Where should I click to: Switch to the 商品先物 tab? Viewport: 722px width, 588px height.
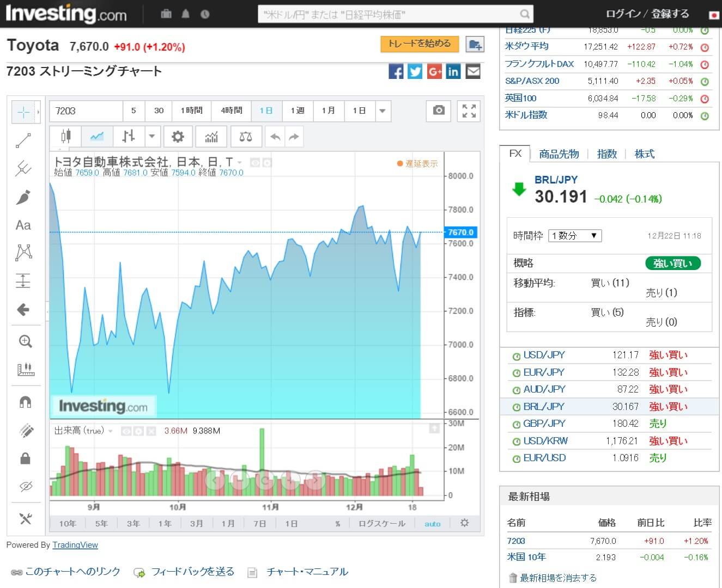click(559, 154)
